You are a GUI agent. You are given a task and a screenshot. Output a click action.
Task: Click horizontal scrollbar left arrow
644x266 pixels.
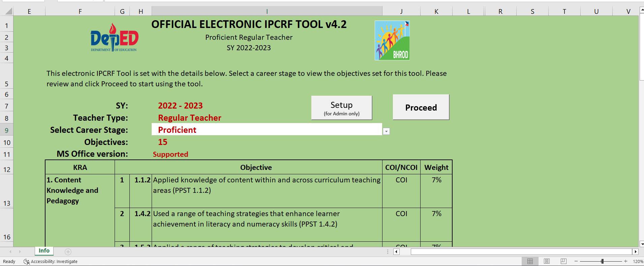(x=396, y=252)
